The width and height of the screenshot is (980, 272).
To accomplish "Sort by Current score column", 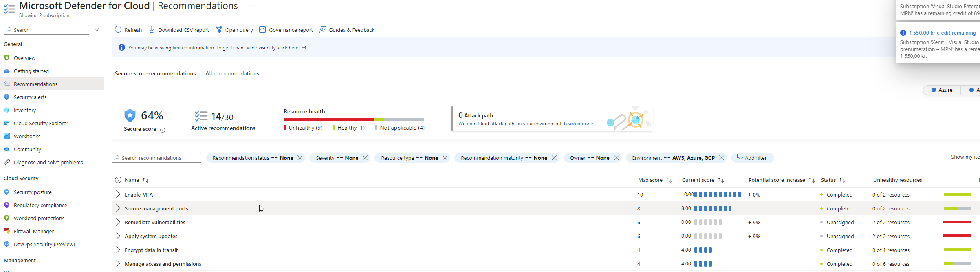I will point(721,180).
